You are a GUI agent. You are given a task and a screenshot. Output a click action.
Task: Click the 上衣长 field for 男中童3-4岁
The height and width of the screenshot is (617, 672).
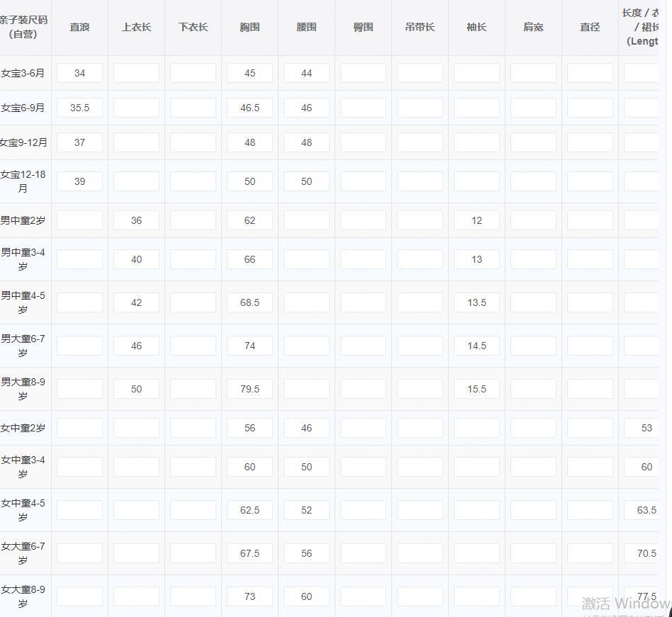point(136,259)
